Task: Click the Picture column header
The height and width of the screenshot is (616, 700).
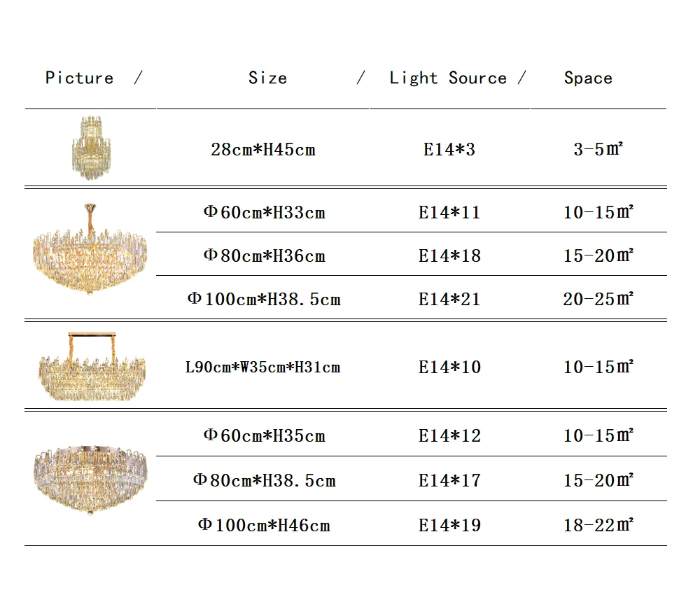Action: tap(80, 78)
